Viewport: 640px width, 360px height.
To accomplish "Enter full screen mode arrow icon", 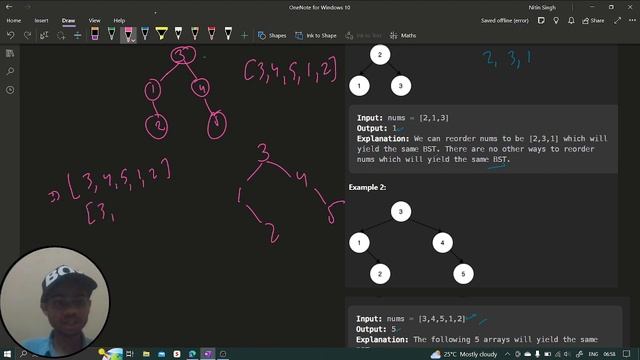I will 618,20.
